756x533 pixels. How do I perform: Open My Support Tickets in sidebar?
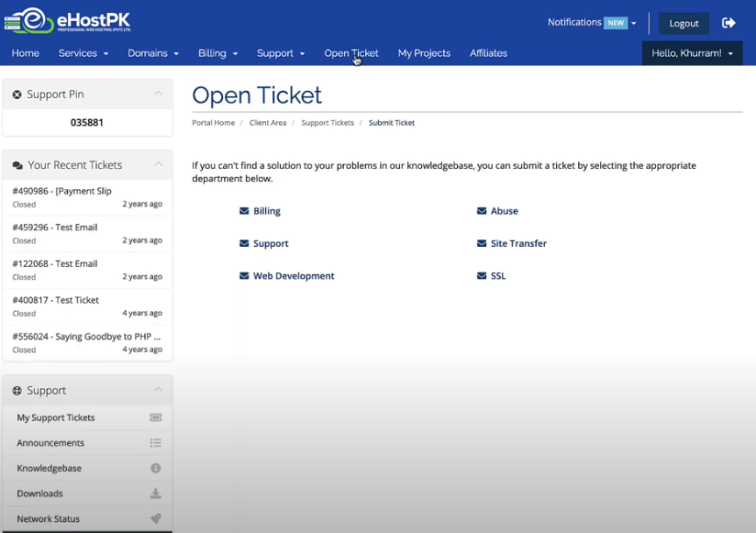(87, 417)
